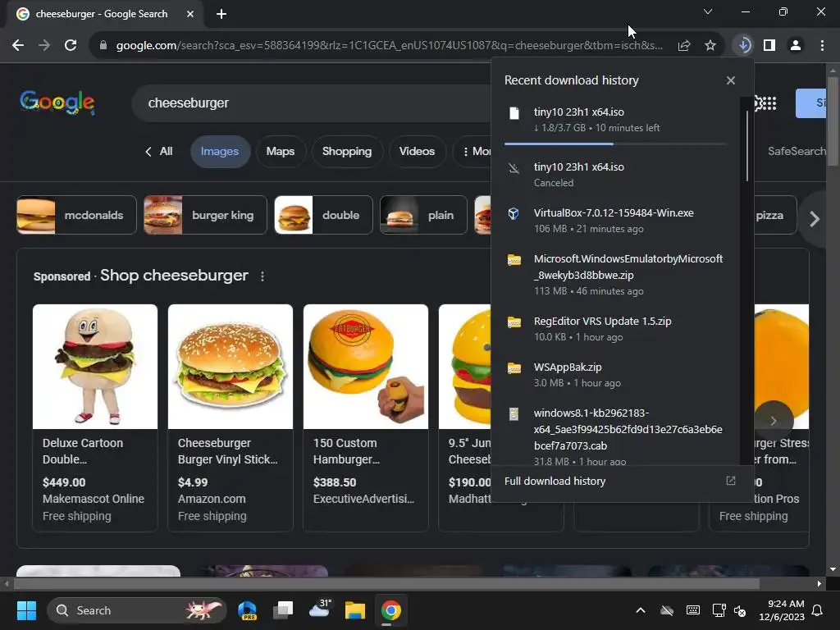Image resolution: width=840 pixels, height=630 pixels.
Task: Open WSAppBak.zip download entry
Action: tap(615, 374)
